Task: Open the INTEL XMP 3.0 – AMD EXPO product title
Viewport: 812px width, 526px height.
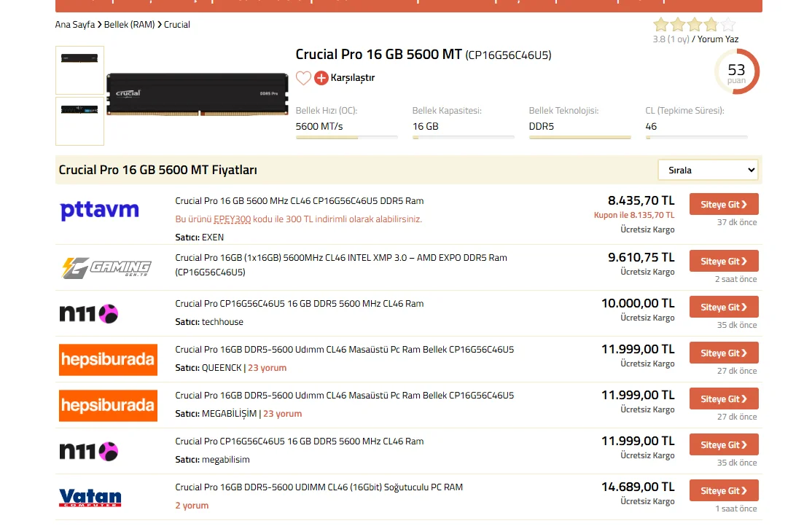Action: point(340,264)
